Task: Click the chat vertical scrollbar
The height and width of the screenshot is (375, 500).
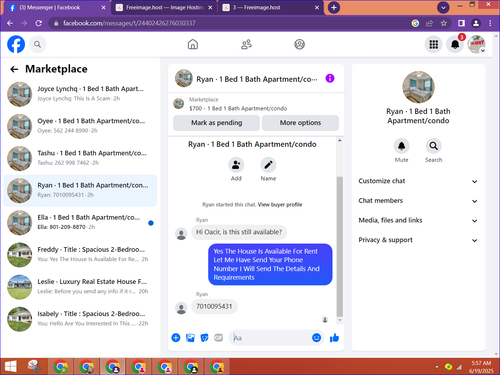Action: 340,247
